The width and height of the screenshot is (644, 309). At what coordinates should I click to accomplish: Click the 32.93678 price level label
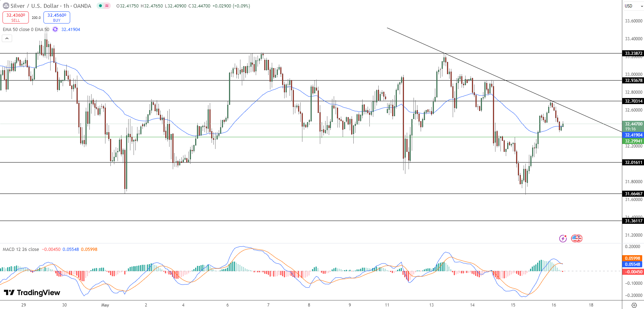coord(633,81)
